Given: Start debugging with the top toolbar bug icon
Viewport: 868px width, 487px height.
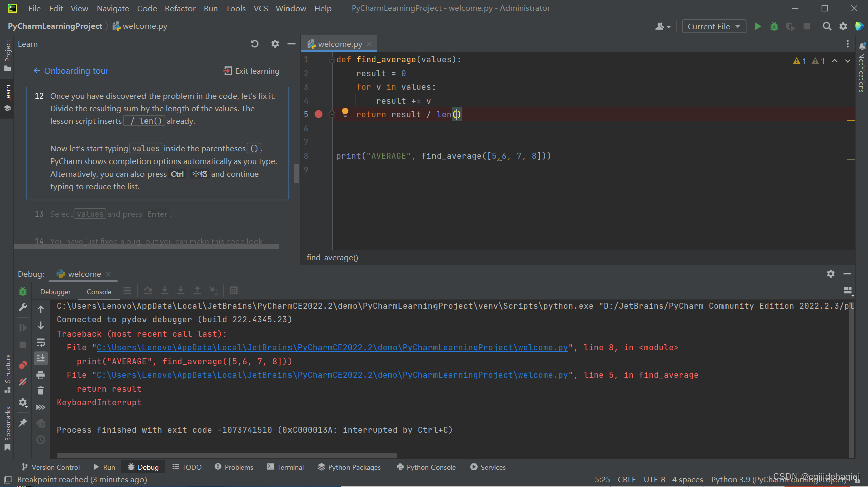Looking at the screenshot, I should tap(774, 26).
